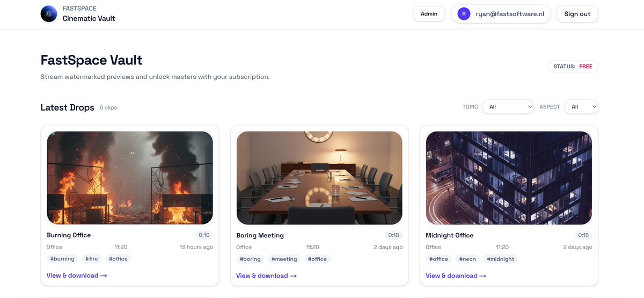Click the watermarked previews subtitle text
Image resolution: width=644 pixels, height=298 pixels.
coord(155,77)
